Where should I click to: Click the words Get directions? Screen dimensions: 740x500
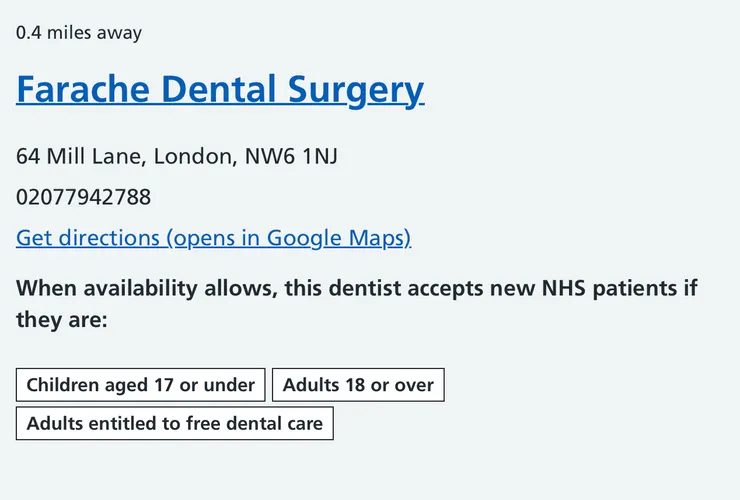(88, 238)
